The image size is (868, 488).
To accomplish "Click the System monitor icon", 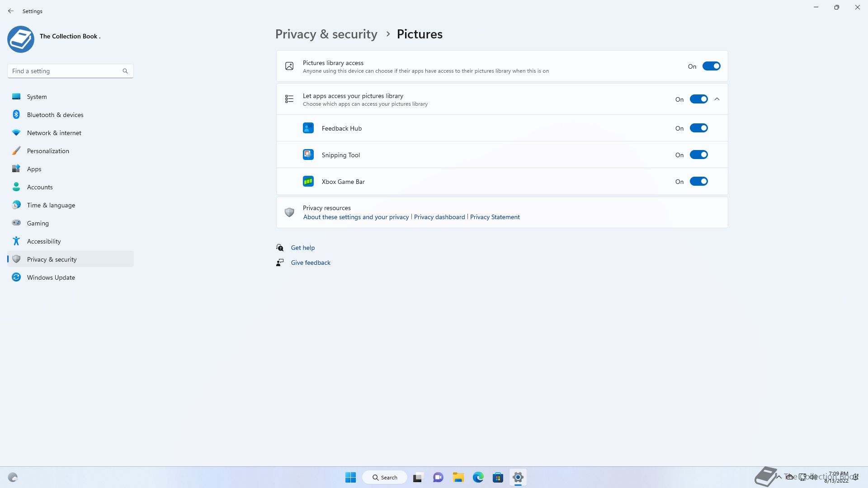I will 16,96.
